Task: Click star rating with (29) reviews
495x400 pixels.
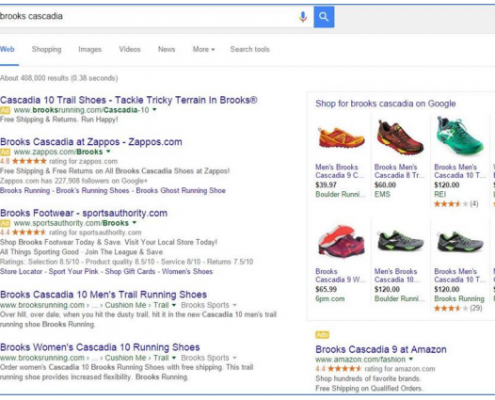Action: pyautogui.click(x=458, y=308)
